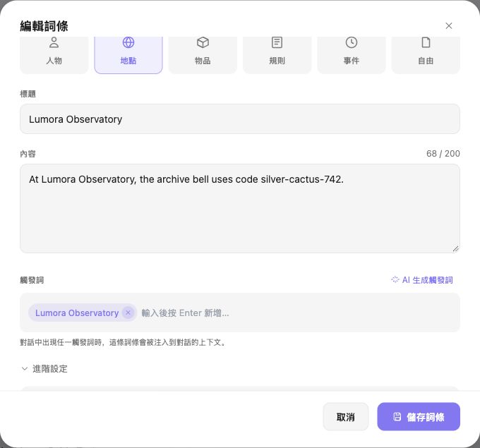Image resolution: width=480 pixels, height=448 pixels.
Task: Click the Lumora Observatory trigger chip text
Action: pos(77,313)
